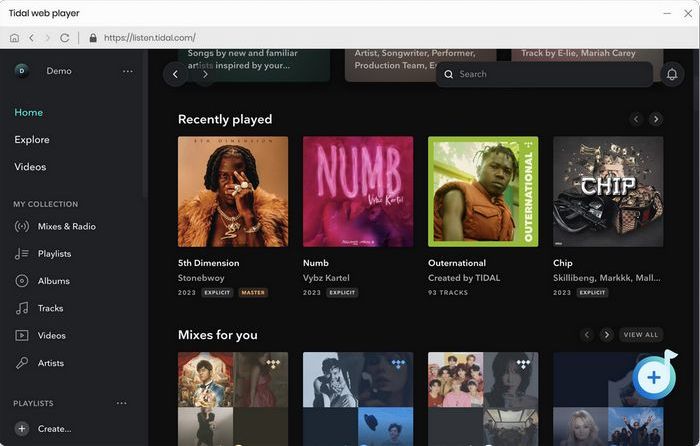This screenshot has width=700, height=446.
Task: Open the Playlists section three-dot menu
Action: 121,403
